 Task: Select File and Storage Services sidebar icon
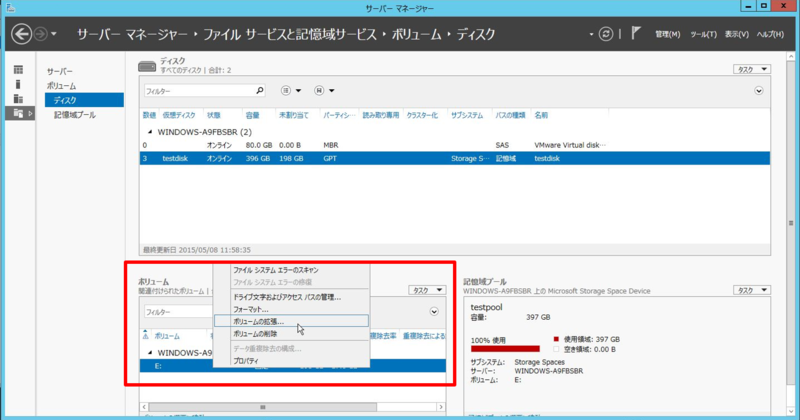tap(18, 113)
